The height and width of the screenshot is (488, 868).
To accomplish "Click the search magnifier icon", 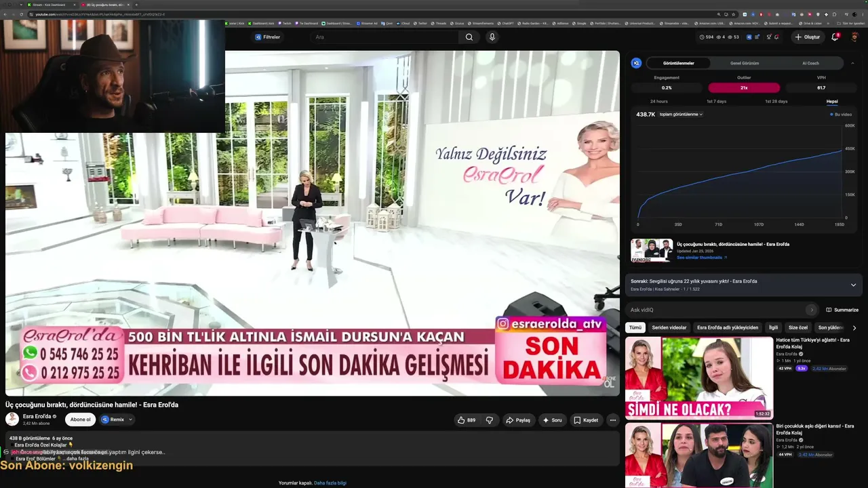I will pyautogui.click(x=469, y=37).
